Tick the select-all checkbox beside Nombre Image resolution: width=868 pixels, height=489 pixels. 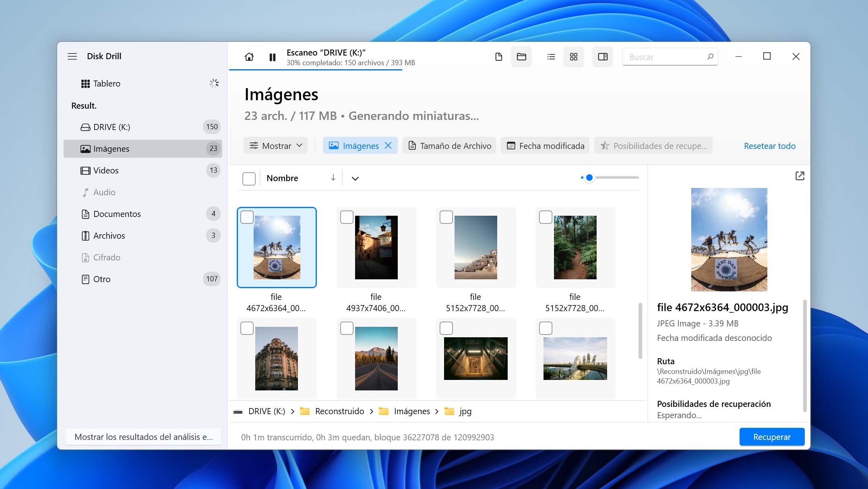pos(249,179)
